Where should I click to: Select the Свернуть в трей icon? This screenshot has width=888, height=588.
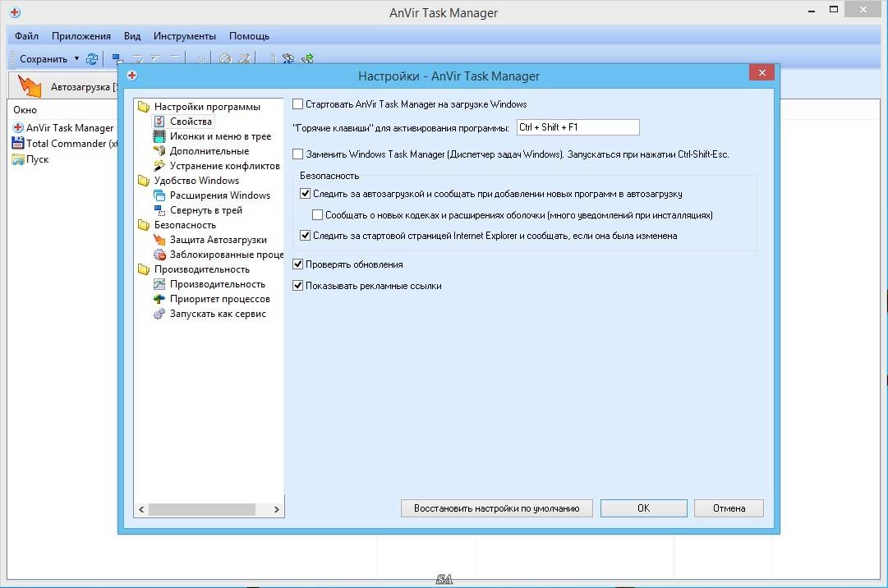click(159, 210)
